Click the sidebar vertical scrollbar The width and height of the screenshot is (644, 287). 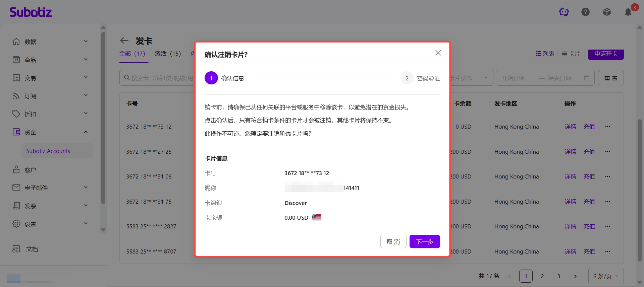[103, 117]
